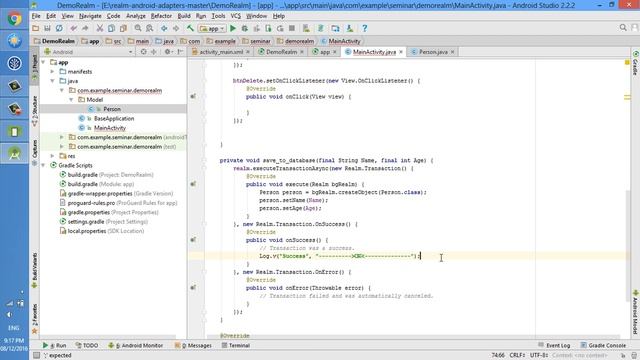Select proguard-rules.pro file

click(91, 203)
